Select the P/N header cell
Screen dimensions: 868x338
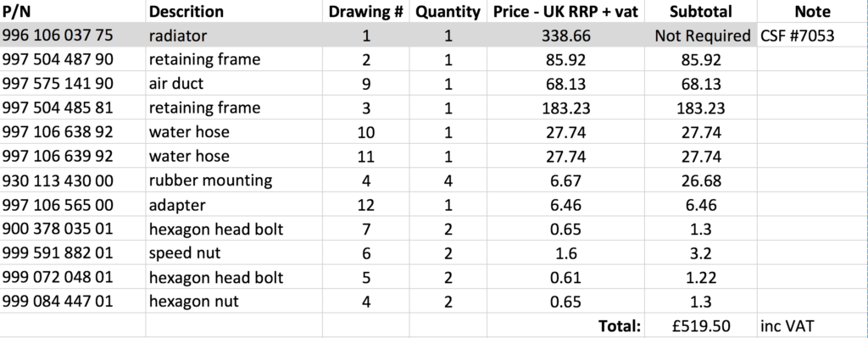(x=73, y=12)
